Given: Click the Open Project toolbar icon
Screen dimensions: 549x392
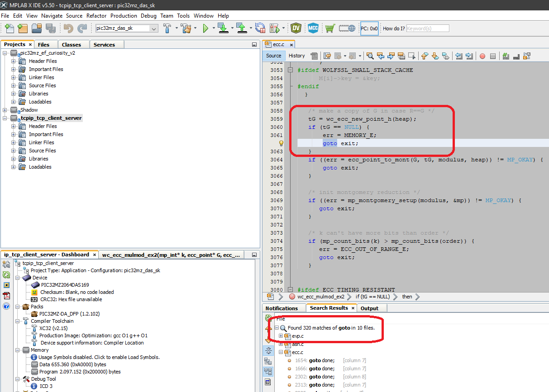Looking at the screenshot, I should click(x=37, y=28).
